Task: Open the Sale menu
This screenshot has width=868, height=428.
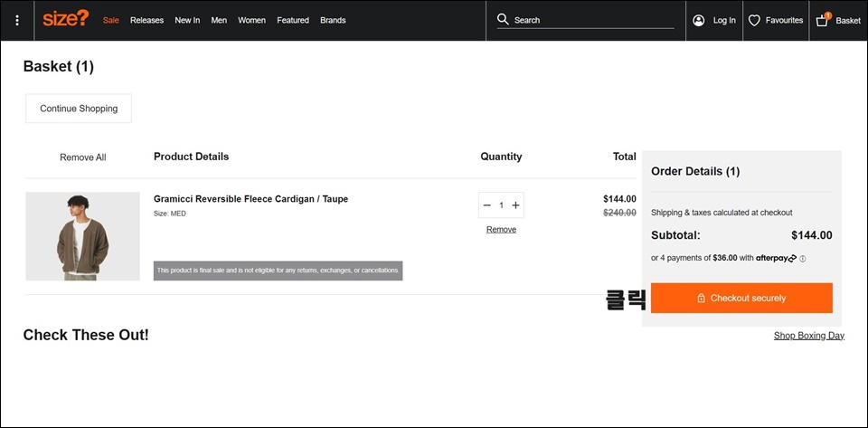Action: pos(110,21)
